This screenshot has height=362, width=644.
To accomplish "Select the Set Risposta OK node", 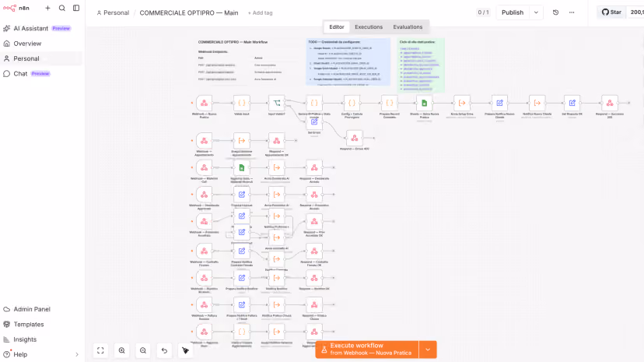I will coord(572,103).
